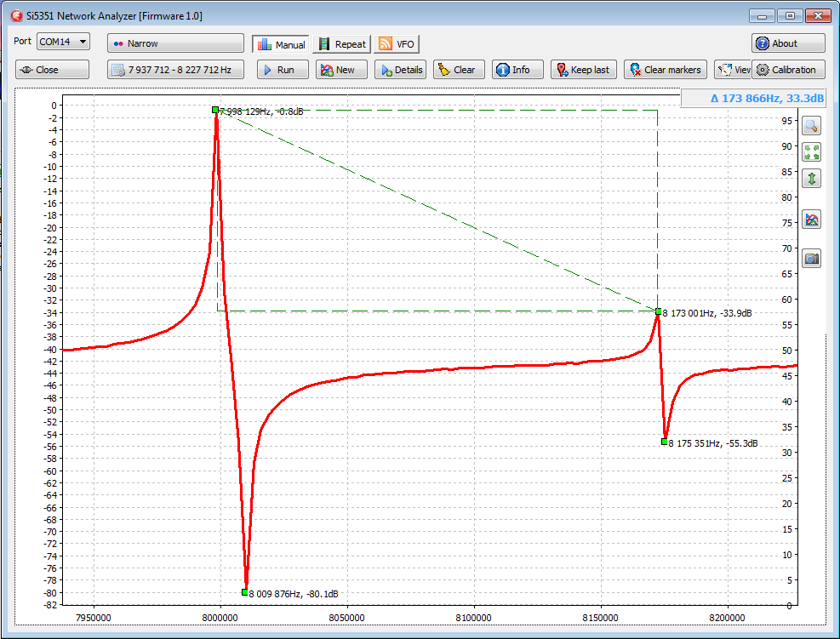Click the multi-curve chart overlay icon
Screen dimensions: 840x639
(811, 220)
